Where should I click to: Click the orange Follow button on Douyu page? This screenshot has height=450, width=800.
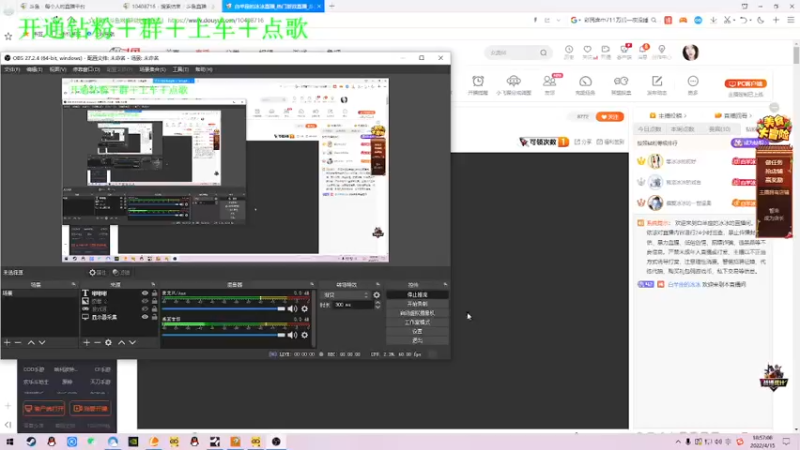pyautogui.click(x=610, y=117)
